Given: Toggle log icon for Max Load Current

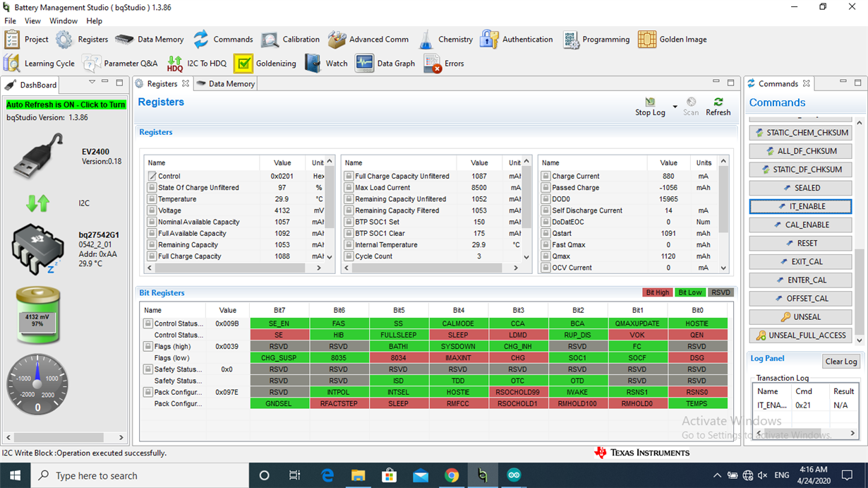Looking at the screenshot, I should click(349, 188).
